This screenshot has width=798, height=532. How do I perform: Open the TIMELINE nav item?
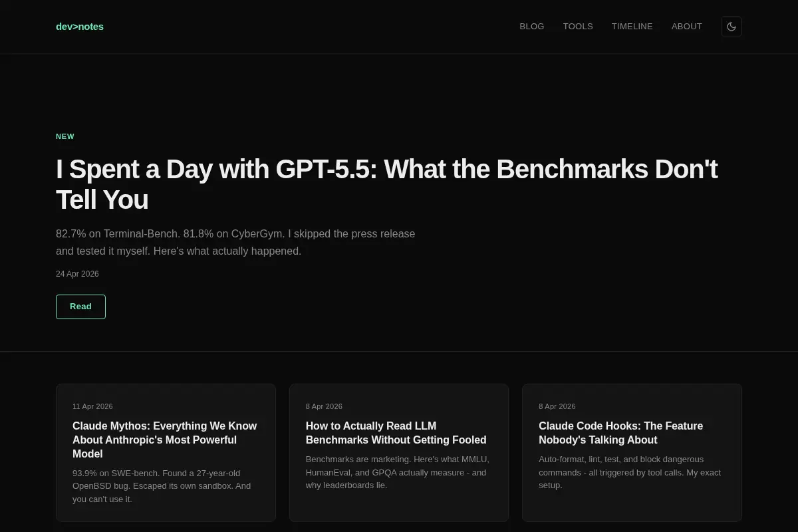tap(632, 27)
